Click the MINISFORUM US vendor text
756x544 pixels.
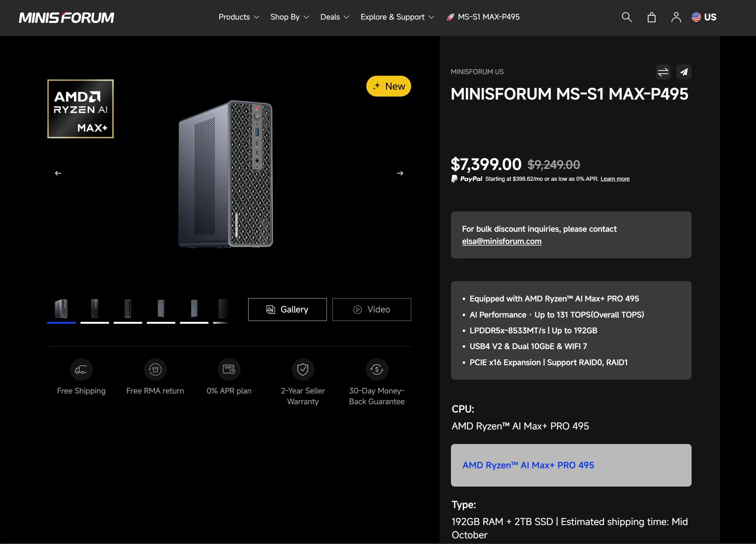point(477,72)
